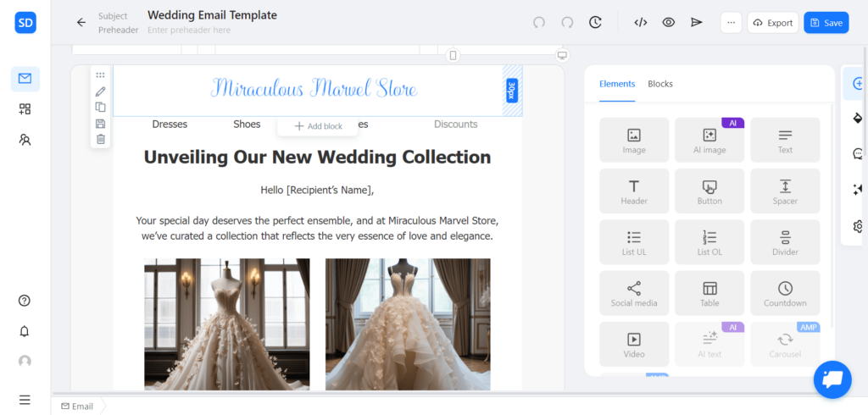Viewport: 868px width, 415px height.
Task: Choose the AI text element
Action: (709, 344)
